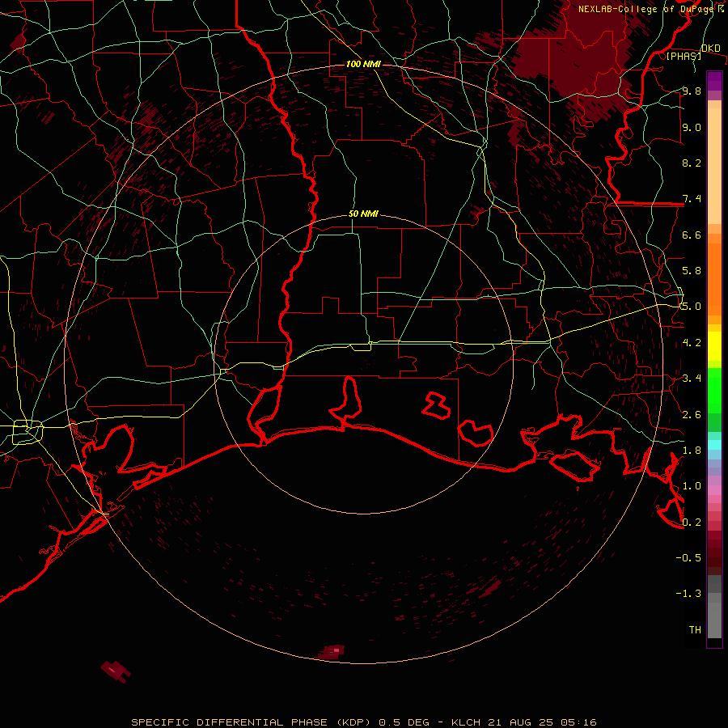Image resolution: width=728 pixels, height=728 pixels.
Task: Select the 3.4 value on color scale
Action: 692,379
